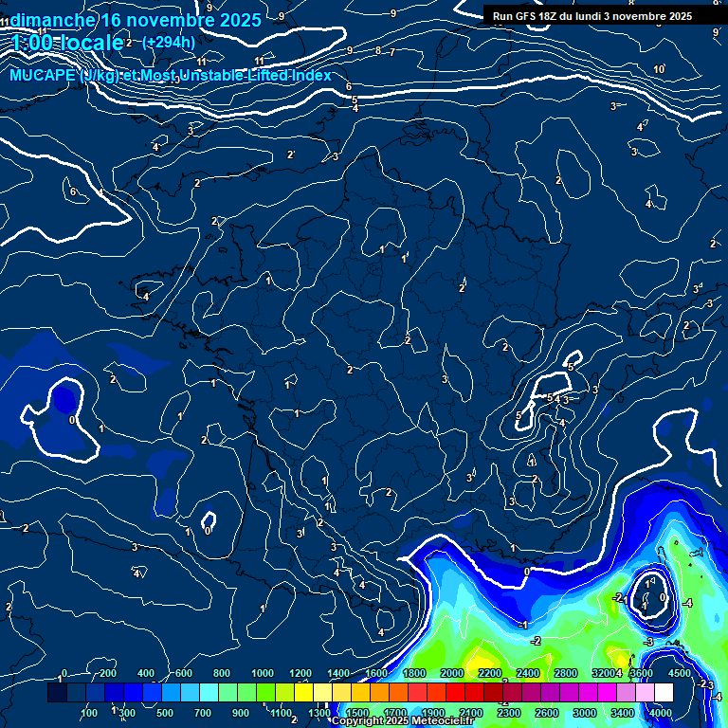728x728 pixels.
Task: Click the '10' contour label in the upper right
Action: [x=659, y=69]
